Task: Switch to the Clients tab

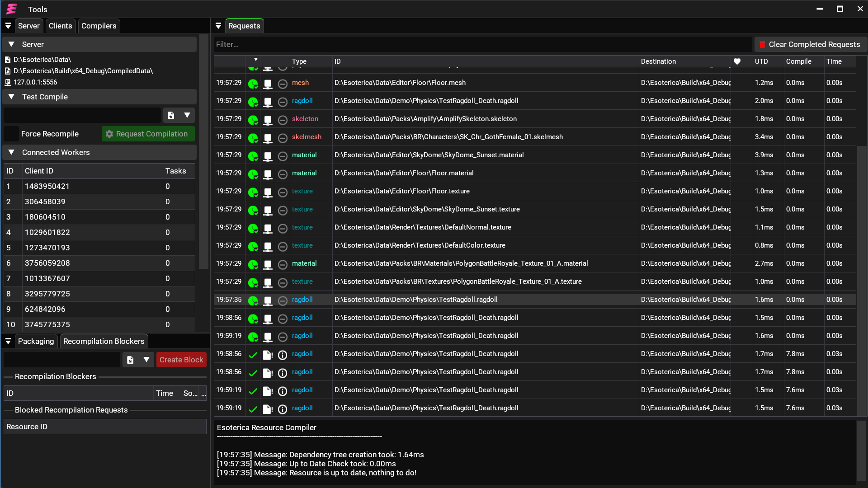Action: click(61, 26)
